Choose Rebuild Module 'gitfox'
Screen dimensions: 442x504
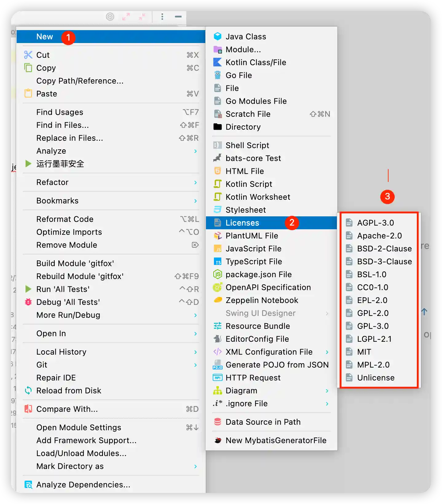pyautogui.click(x=111, y=276)
